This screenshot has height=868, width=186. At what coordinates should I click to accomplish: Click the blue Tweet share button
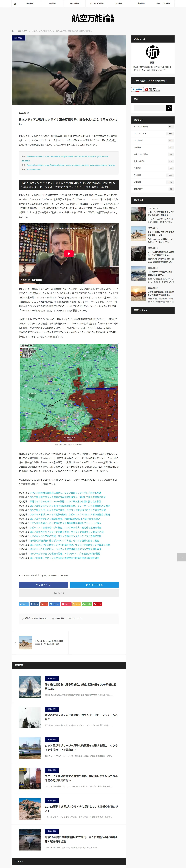pyautogui.click(x=24, y=604)
